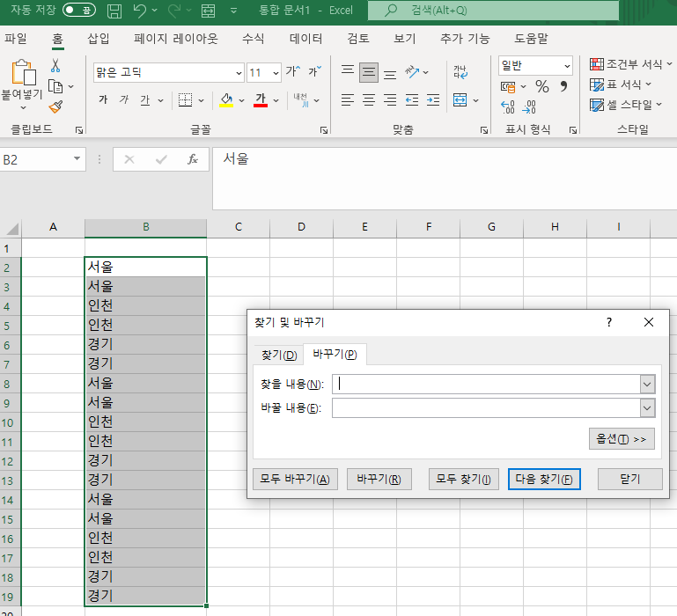This screenshot has height=616, width=677.
Task: Open the font size dropdown
Action: tap(276, 73)
